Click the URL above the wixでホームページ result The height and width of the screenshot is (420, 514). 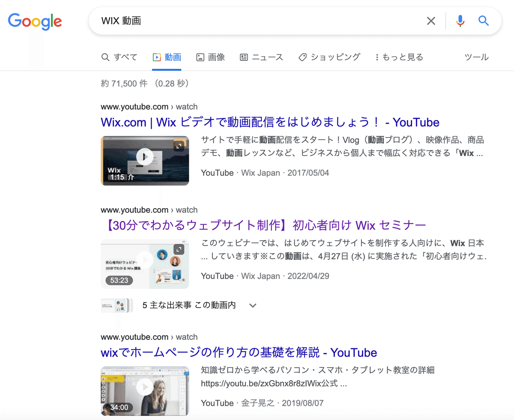pyautogui.click(x=149, y=337)
